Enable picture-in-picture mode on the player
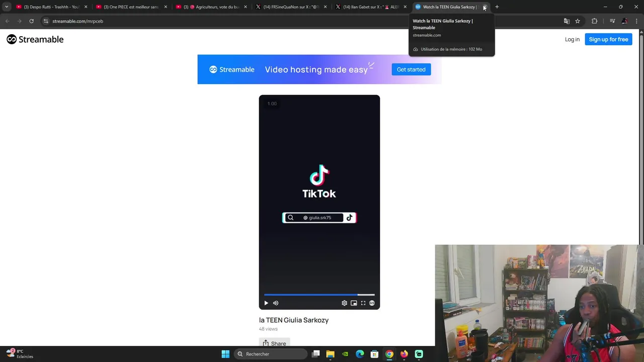The image size is (644, 362). pos(354,303)
